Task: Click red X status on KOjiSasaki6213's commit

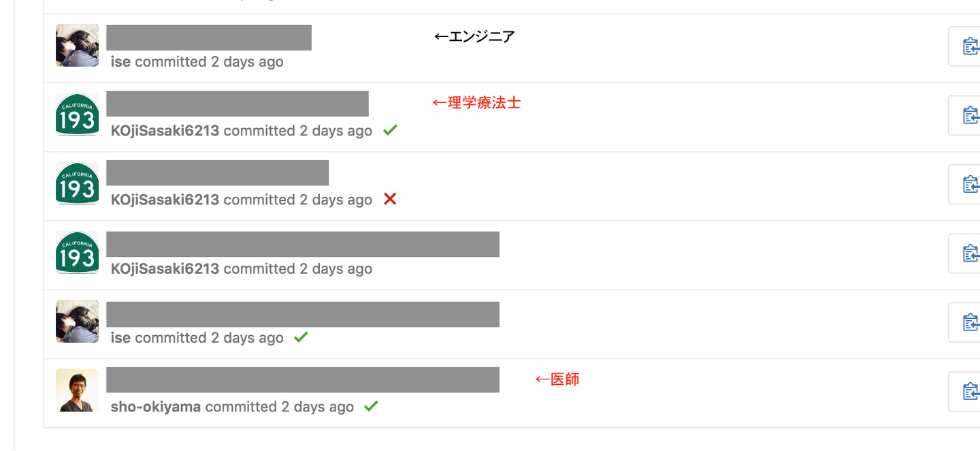Action: 390,199
